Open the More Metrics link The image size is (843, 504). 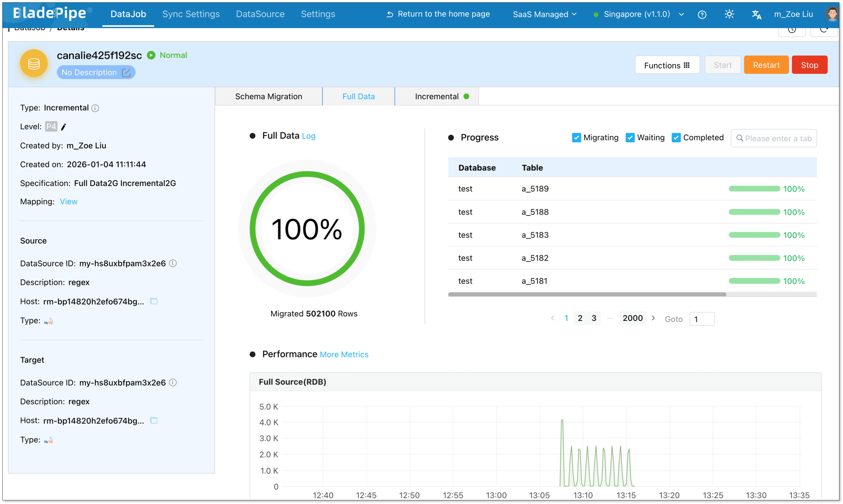click(344, 354)
